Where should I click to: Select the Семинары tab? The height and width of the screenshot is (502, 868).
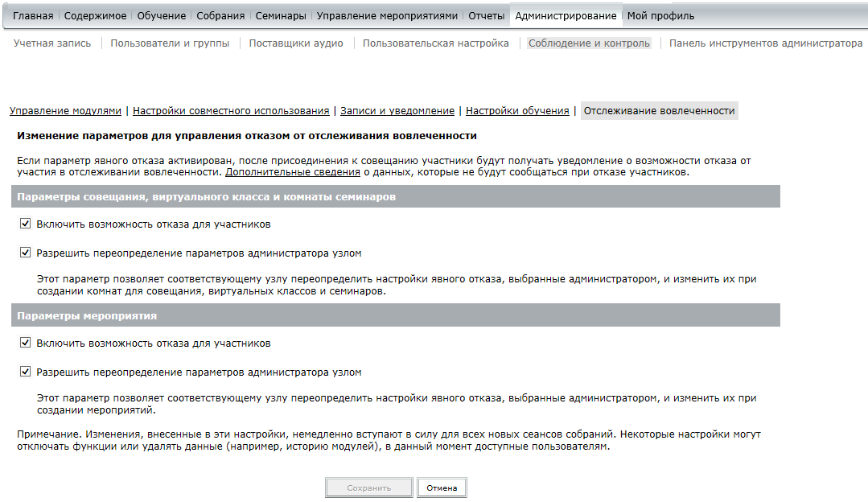pyautogui.click(x=281, y=16)
